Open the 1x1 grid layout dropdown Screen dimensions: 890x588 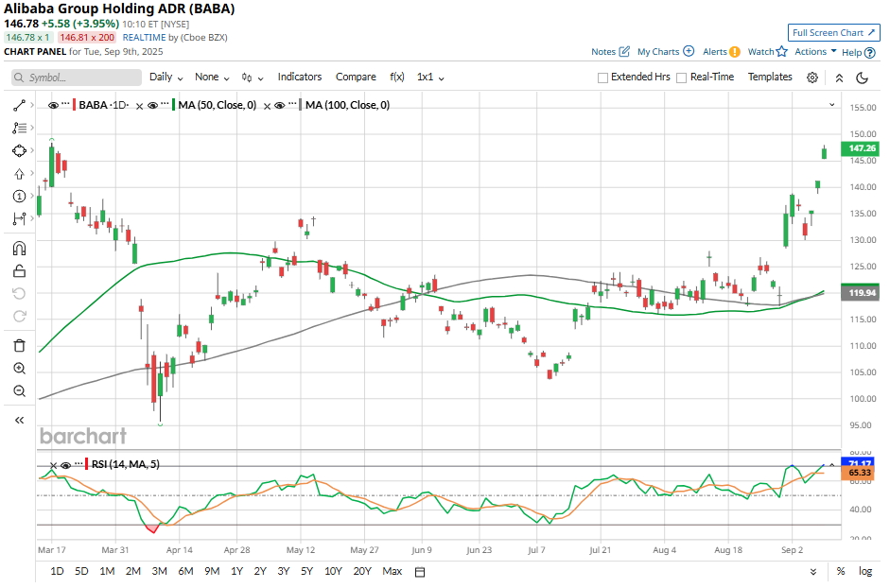pos(430,78)
